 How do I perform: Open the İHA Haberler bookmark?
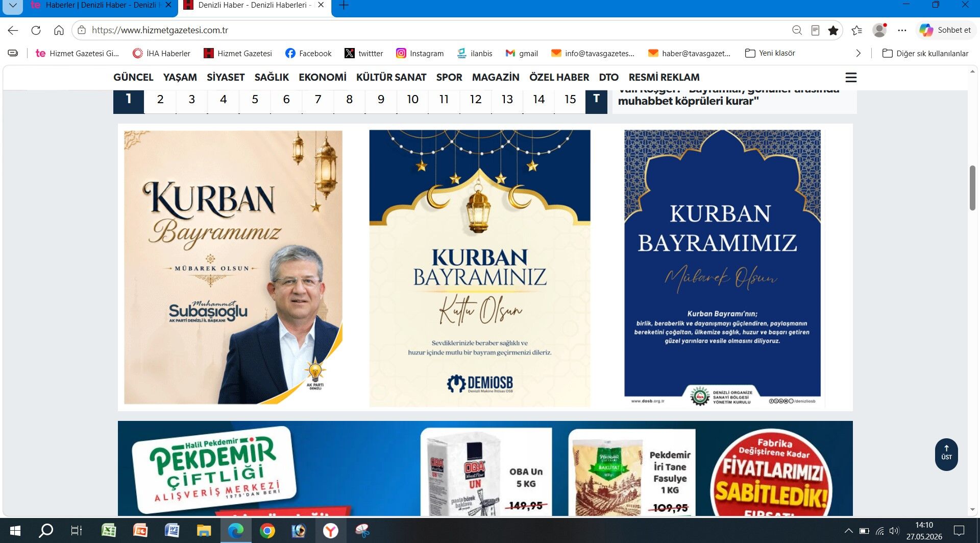point(161,53)
